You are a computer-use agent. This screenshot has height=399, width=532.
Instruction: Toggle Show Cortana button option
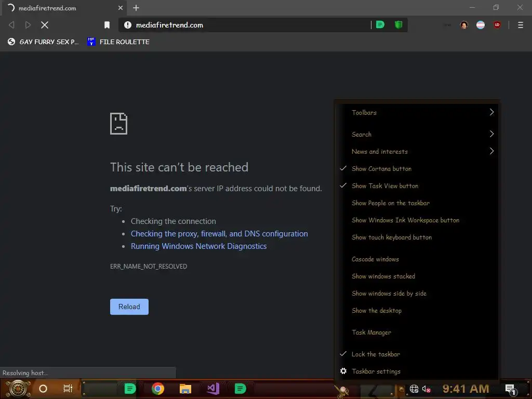point(417,169)
